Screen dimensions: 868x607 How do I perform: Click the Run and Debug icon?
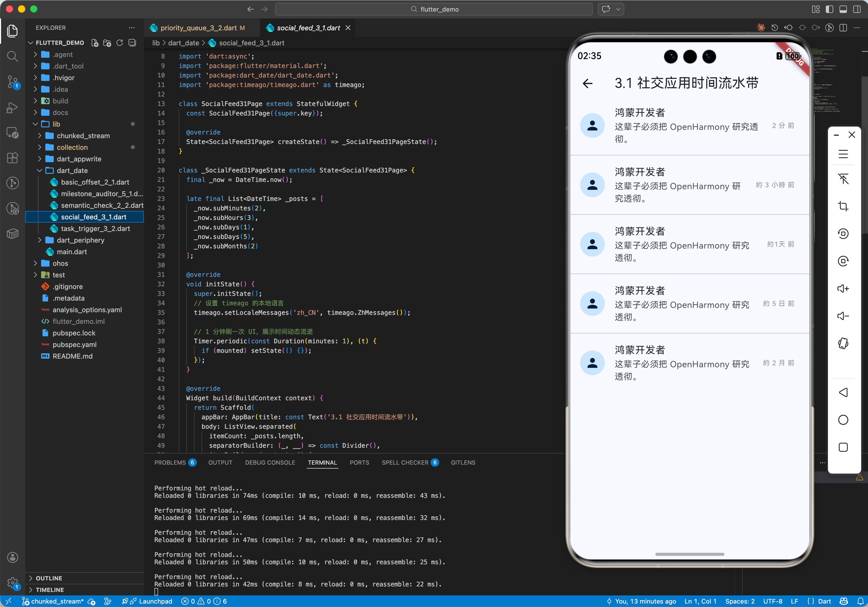[x=12, y=107]
